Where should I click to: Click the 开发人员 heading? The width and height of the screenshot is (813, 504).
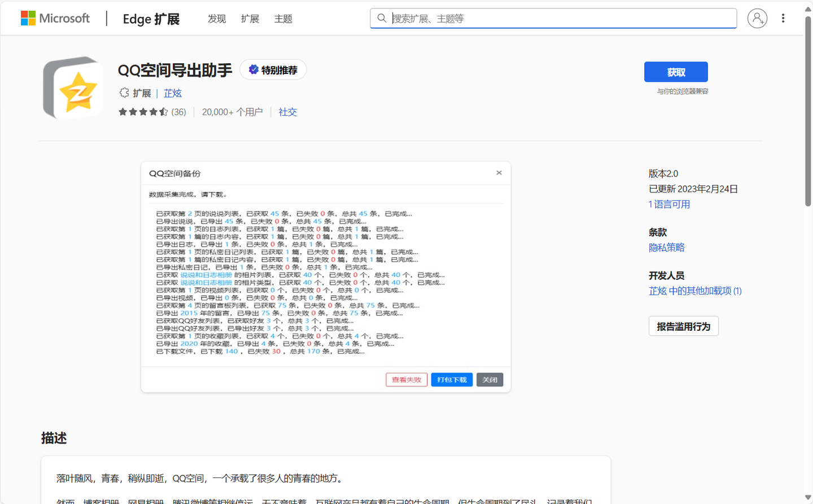coord(666,275)
